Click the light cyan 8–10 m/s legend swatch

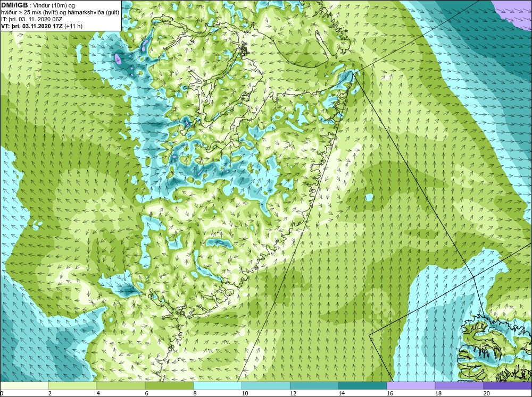(218, 386)
